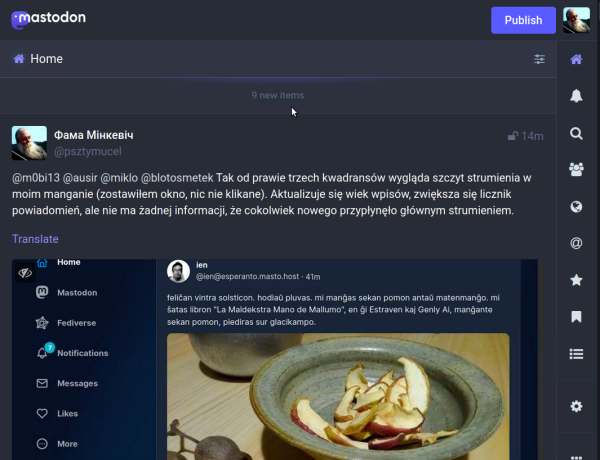
Task: Open Private mentions at-sign icon
Action: coord(576,243)
